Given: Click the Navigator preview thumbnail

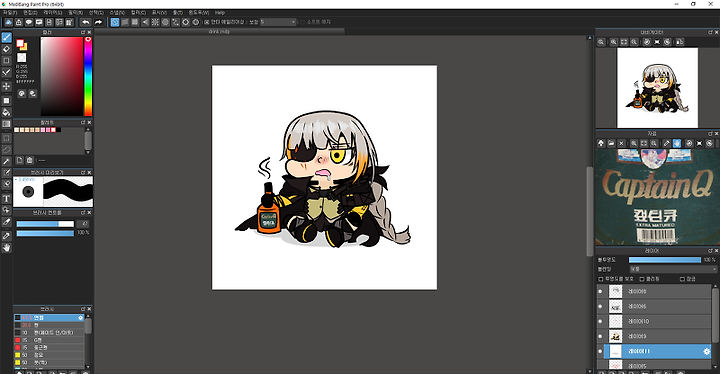Looking at the screenshot, I should [658, 88].
